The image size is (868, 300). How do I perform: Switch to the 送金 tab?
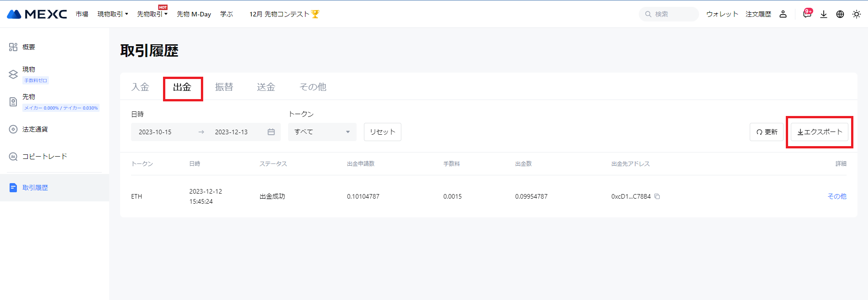[266, 87]
